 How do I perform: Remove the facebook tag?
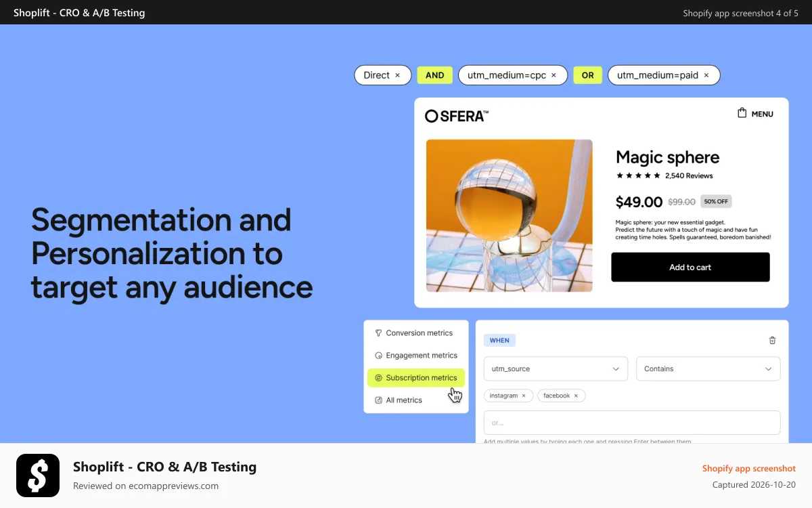tap(576, 396)
